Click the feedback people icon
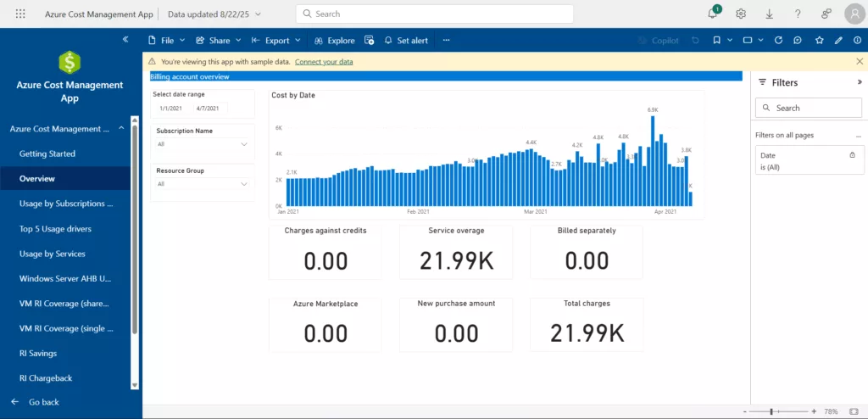The image size is (868, 419). coord(826,14)
